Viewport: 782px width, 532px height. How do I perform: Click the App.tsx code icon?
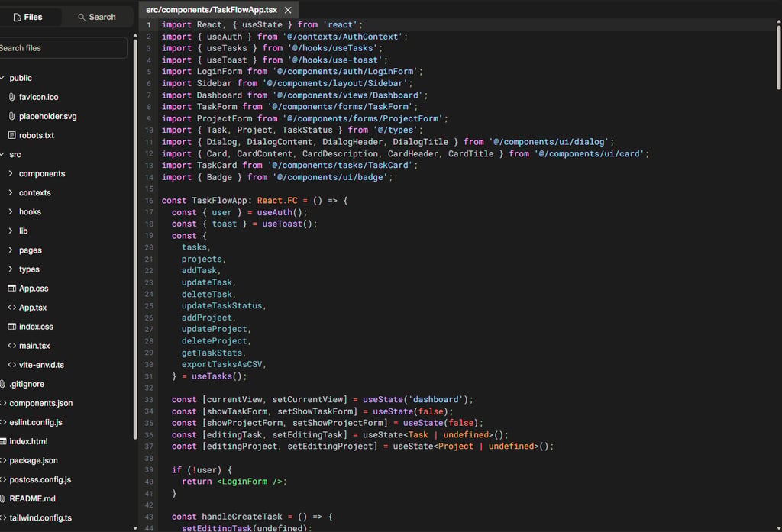point(11,307)
